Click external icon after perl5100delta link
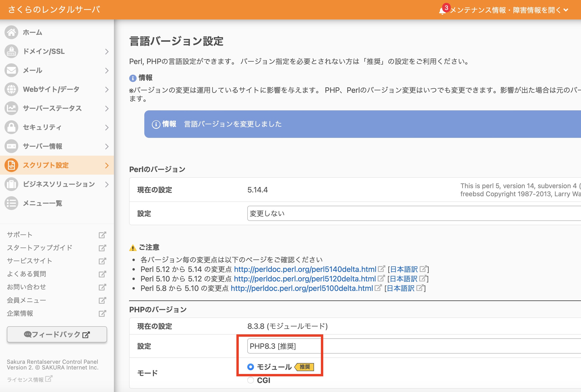The image size is (581, 392). click(378, 288)
